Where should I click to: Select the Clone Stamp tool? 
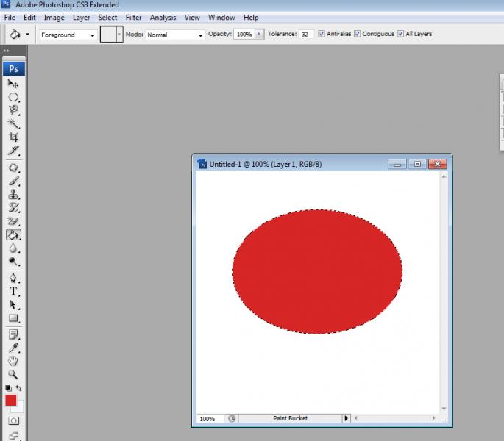click(13, 195)
